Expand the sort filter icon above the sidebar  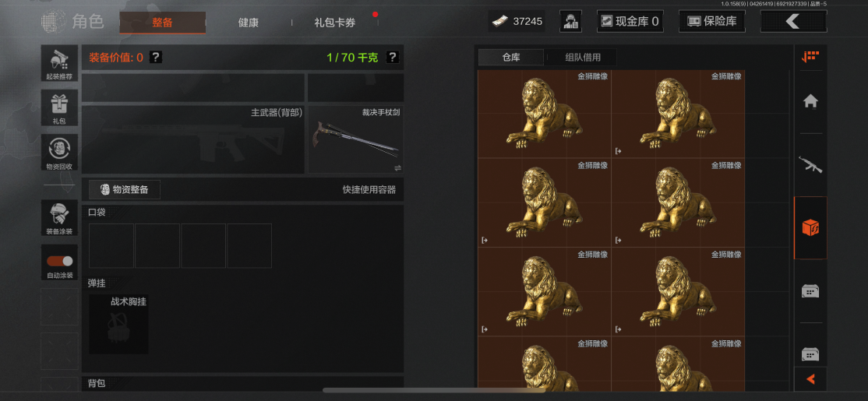click(x=810, y=56)
